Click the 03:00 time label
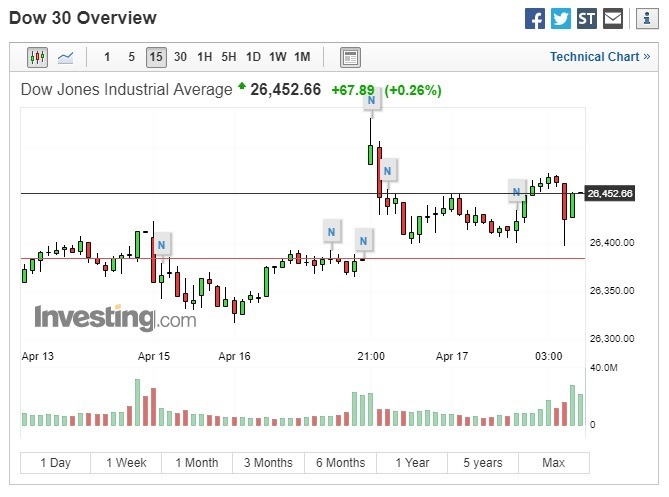Viewport: 669px width, 497px height. tap(549, 356)
